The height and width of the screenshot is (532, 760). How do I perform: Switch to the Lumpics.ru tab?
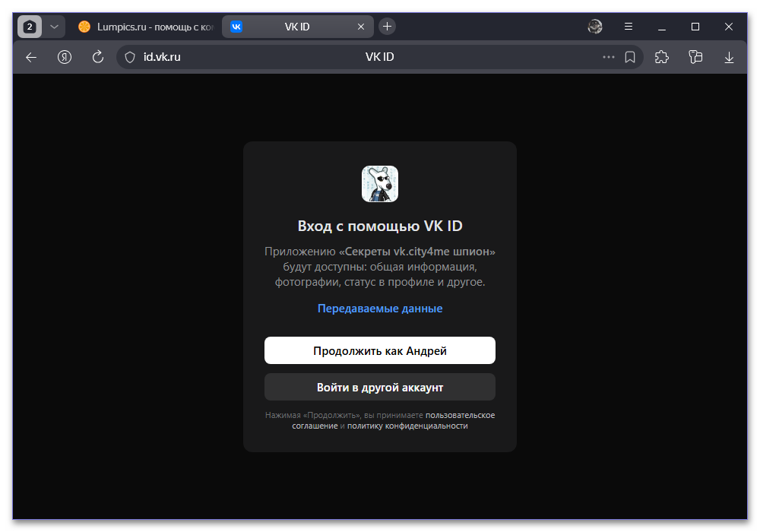[x=145, y=27]
